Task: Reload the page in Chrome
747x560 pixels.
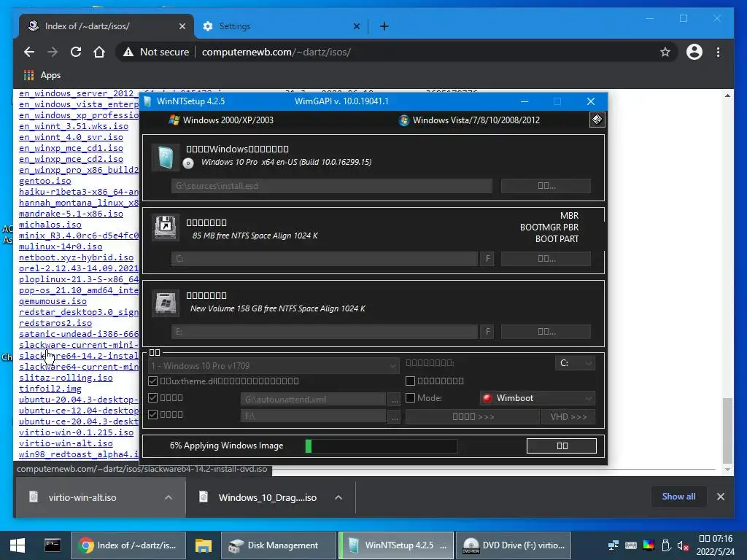Action: pyautogui.click(x=76, y=52)
